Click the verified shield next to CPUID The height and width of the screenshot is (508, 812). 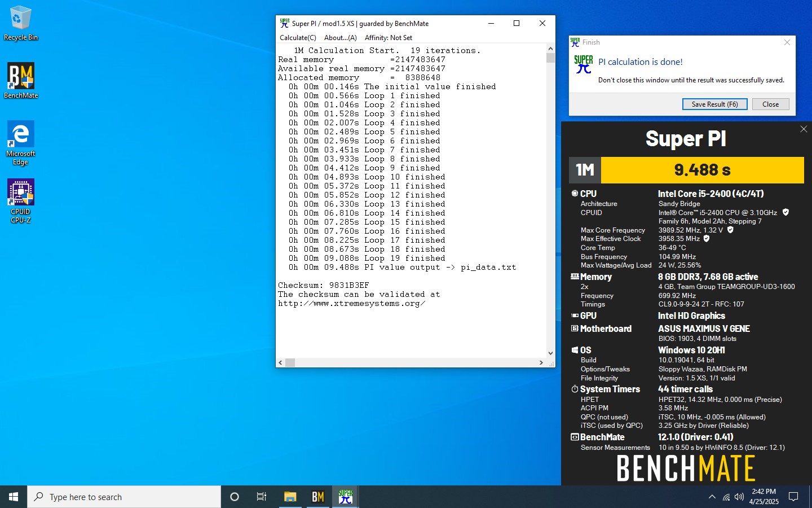(785, 212)
